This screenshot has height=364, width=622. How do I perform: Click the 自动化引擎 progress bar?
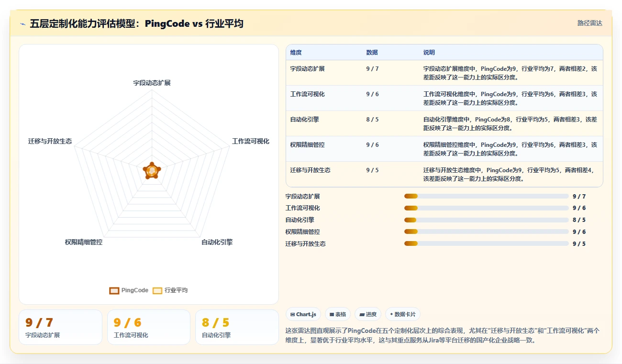486,220
